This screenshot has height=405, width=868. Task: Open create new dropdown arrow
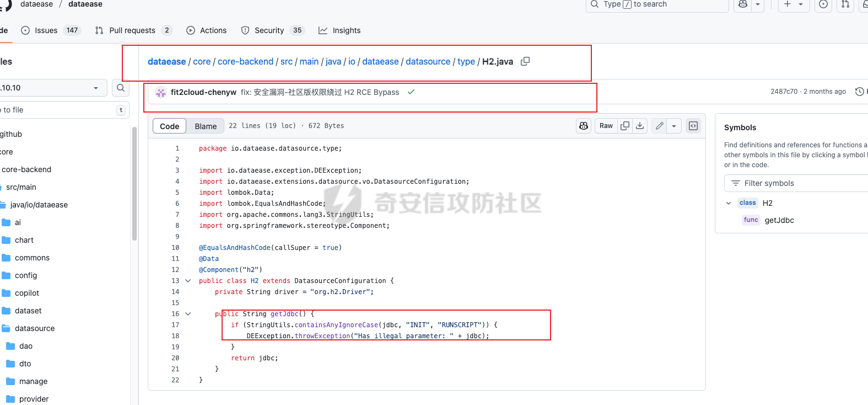[801, 4]
